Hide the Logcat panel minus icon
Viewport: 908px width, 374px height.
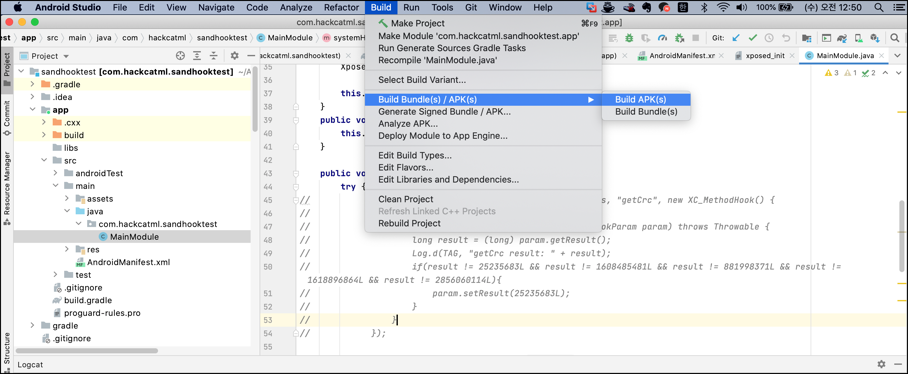click(x=897, y=365)
